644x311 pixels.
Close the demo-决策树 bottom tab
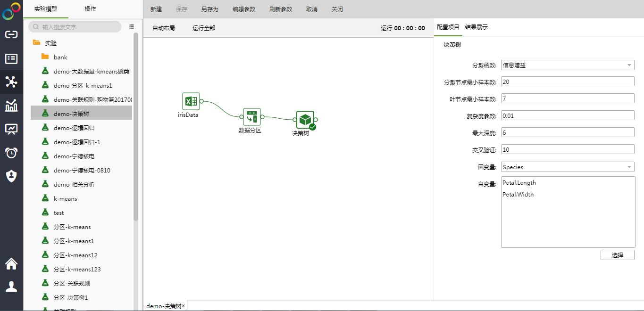184,306
